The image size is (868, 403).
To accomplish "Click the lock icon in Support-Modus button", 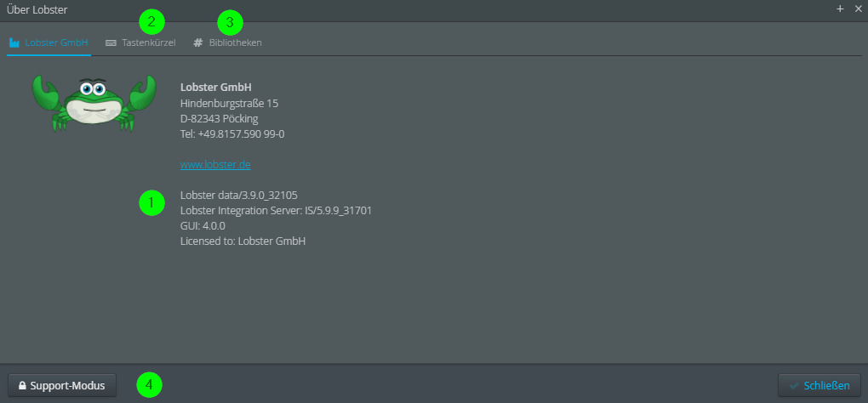I will [x=22, y=386].
